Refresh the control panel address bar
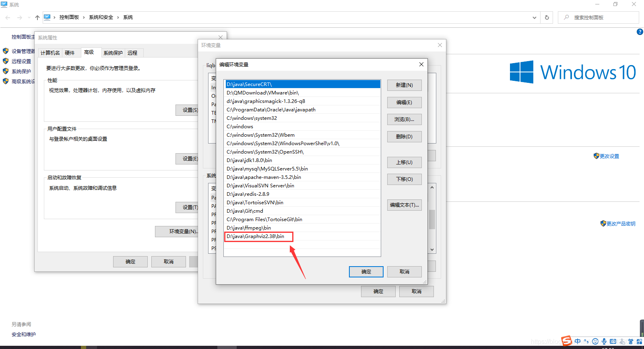 coord(547,18)
